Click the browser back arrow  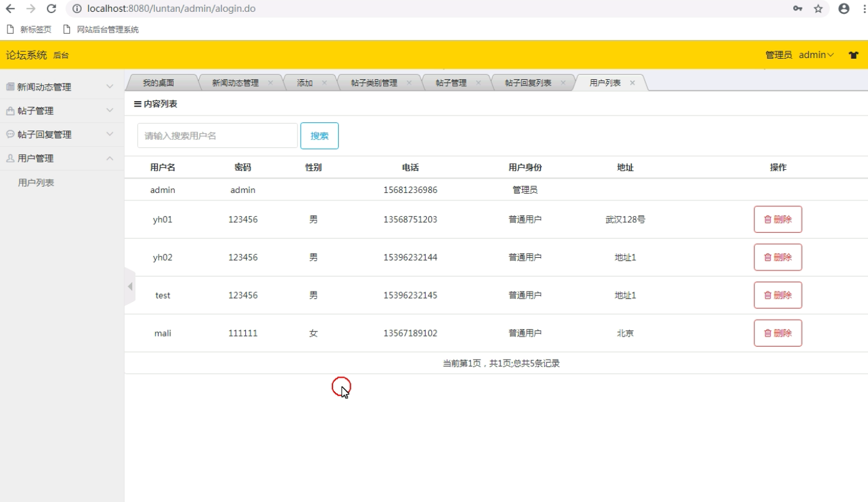point(11,9)
